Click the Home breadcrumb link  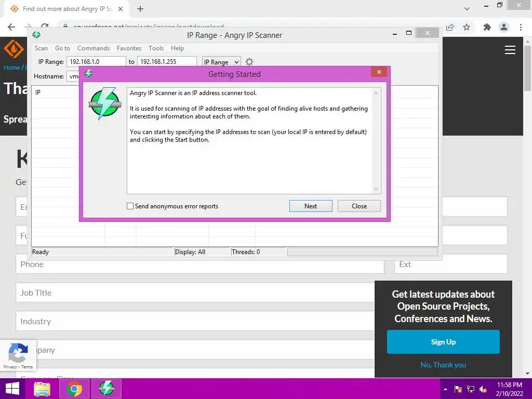click(x=12, y=67)
